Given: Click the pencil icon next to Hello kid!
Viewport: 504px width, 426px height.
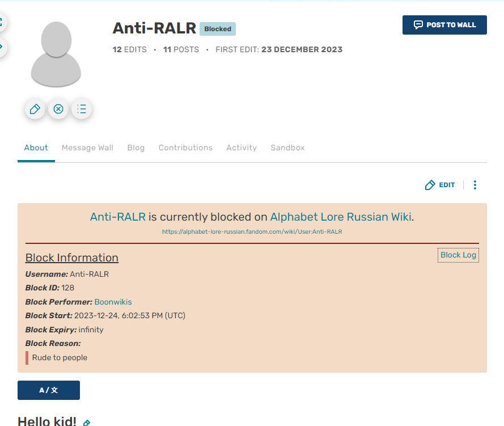Looking at the screenshot, I should click(86, 423).
